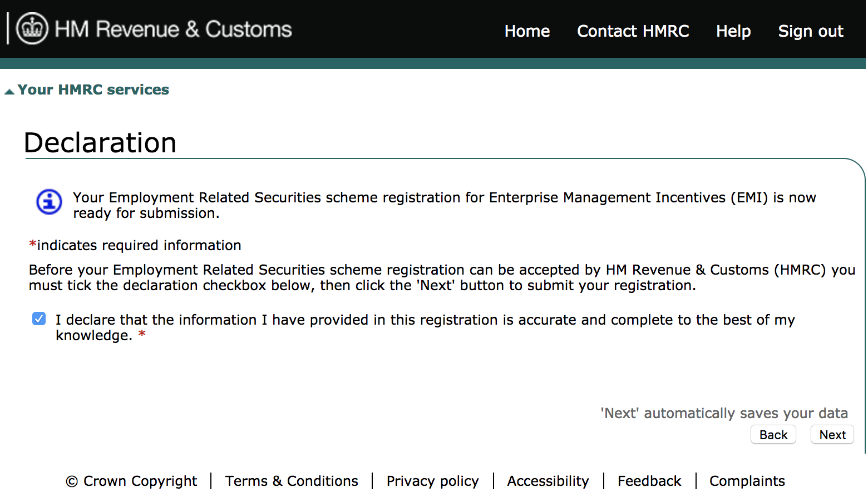Screen dimensions: 868x502
Task: Open the Complaints page
Action: (x=747, y=481)
